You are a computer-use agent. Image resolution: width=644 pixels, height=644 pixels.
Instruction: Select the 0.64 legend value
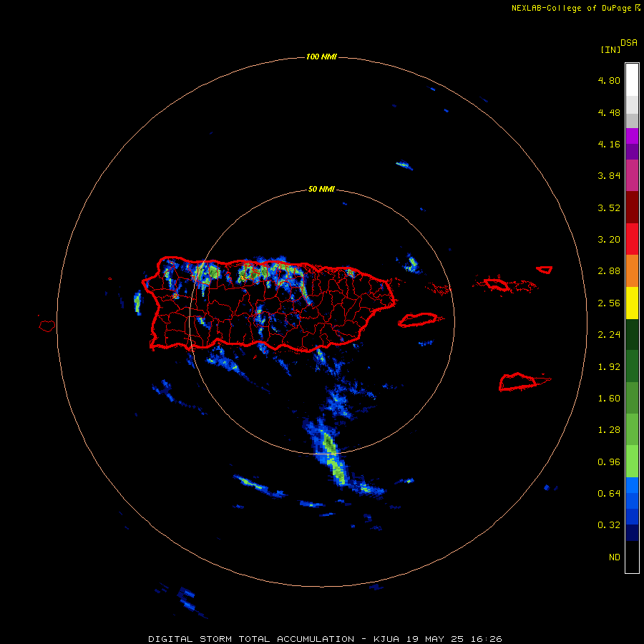609,493
